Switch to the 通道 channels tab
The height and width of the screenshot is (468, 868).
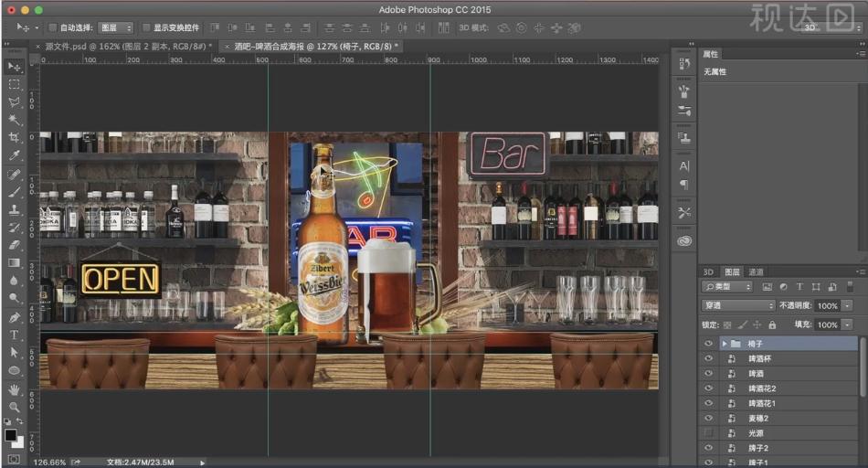[x=757, y=272]
